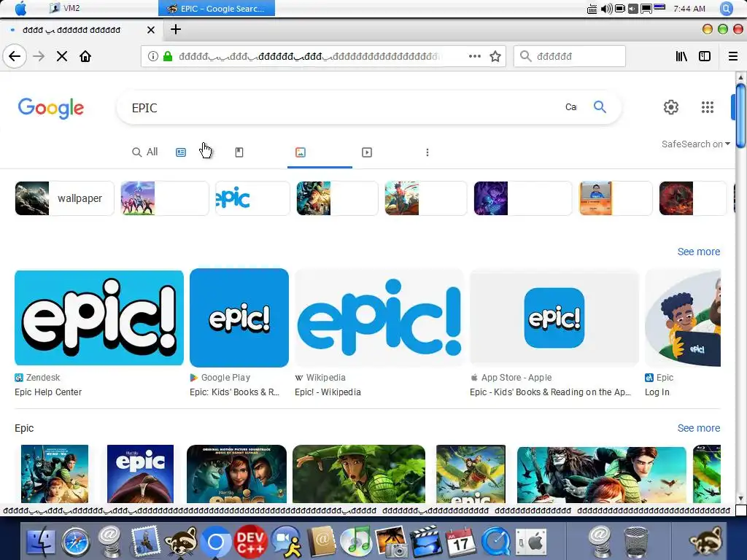
Task: Open the Trash in the dock
Action: [636, 542]
